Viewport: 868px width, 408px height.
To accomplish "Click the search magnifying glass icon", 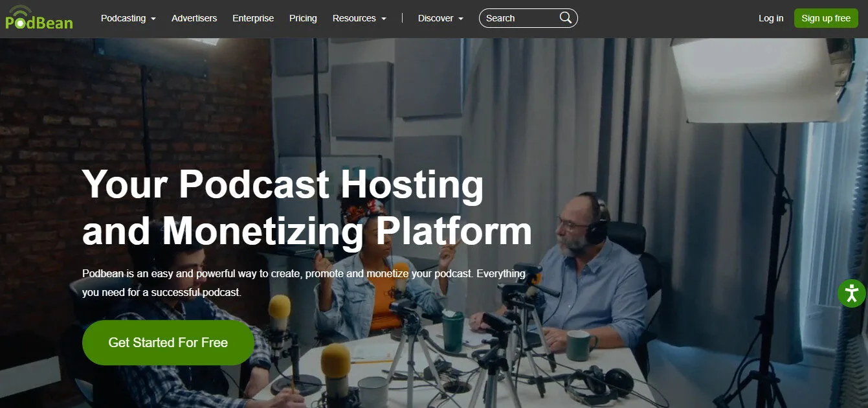I will 565,17.
